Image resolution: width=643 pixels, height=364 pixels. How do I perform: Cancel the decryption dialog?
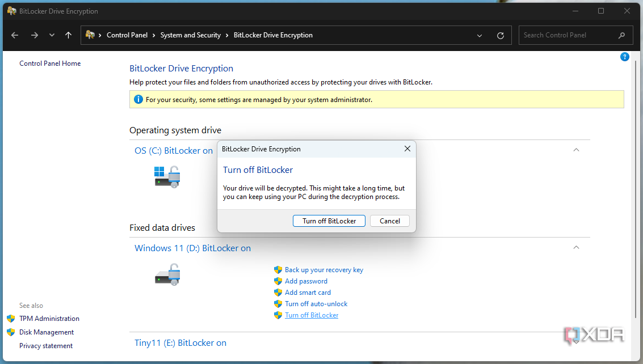[x=389, y=221]
